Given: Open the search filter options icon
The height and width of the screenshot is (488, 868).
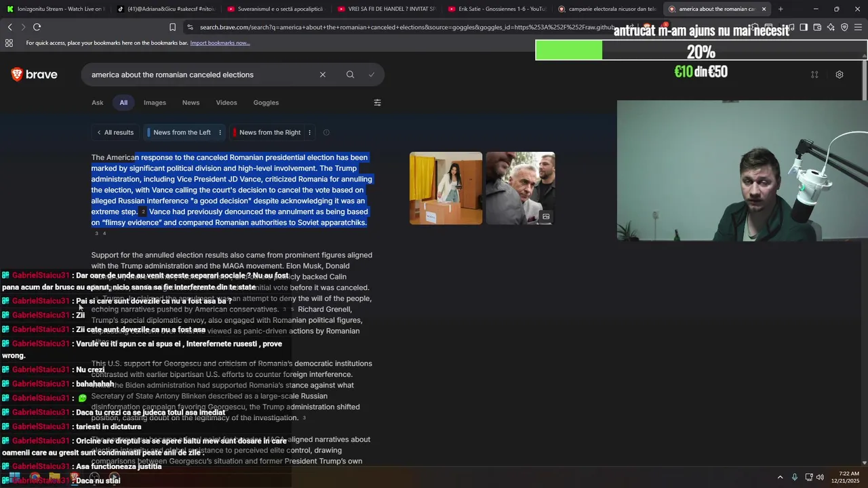Looking at the screenshot, I should coord(378,102).
